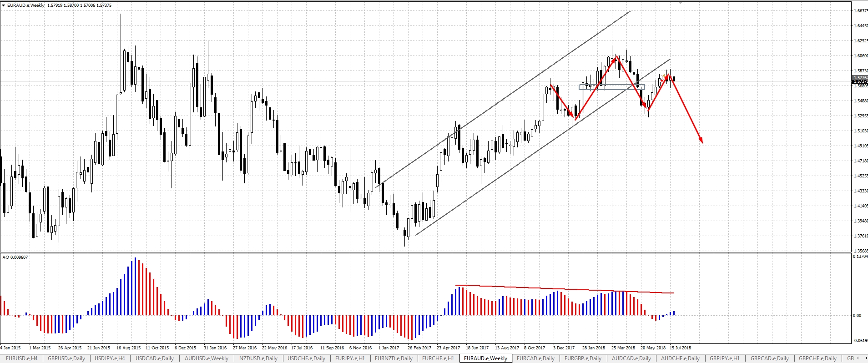This screenshot has height=363, width=868.
Task: Open the EURCAD.e,Daily chart tab
Action: (535, 358)
